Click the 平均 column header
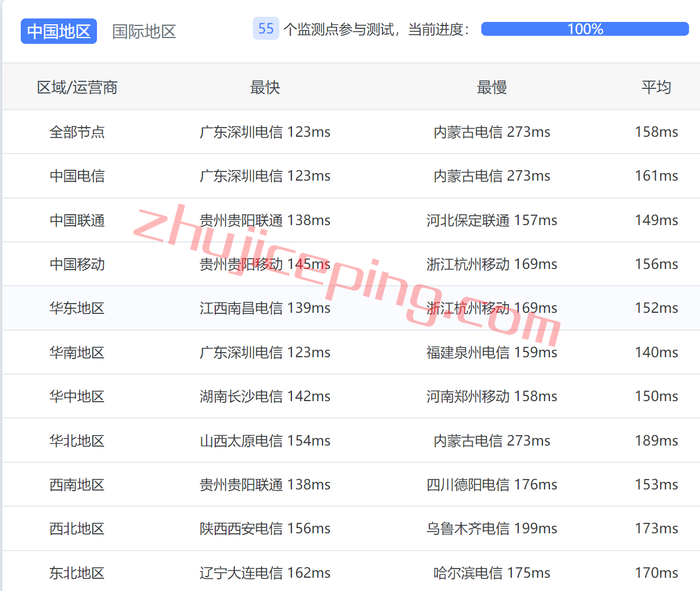This screenshot has width=700, height=591. (x=656, y=87)
